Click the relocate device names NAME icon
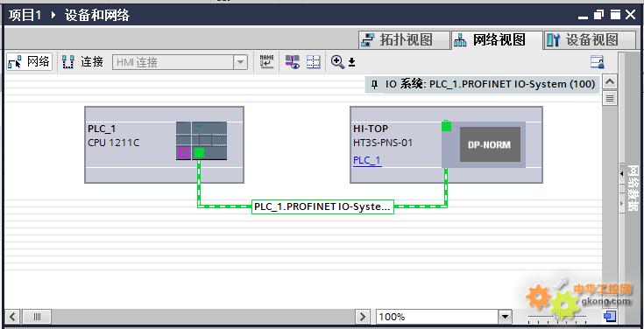 tap(267, 62)
